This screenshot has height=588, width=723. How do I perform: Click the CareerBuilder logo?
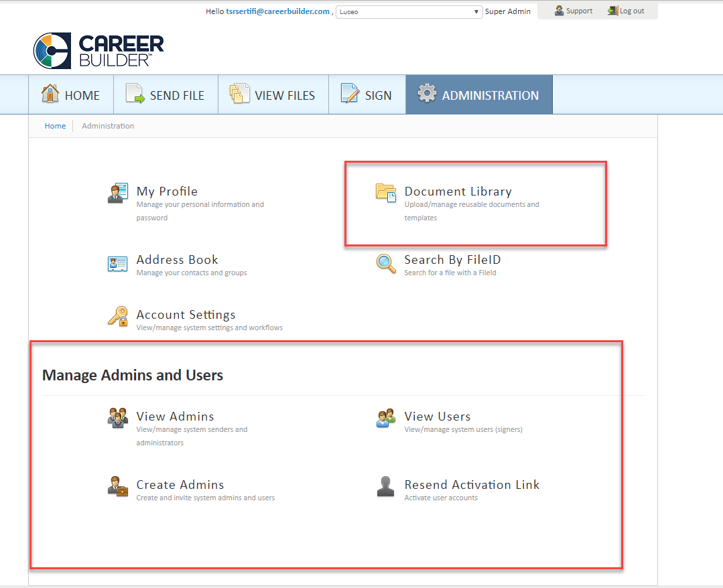98,51
